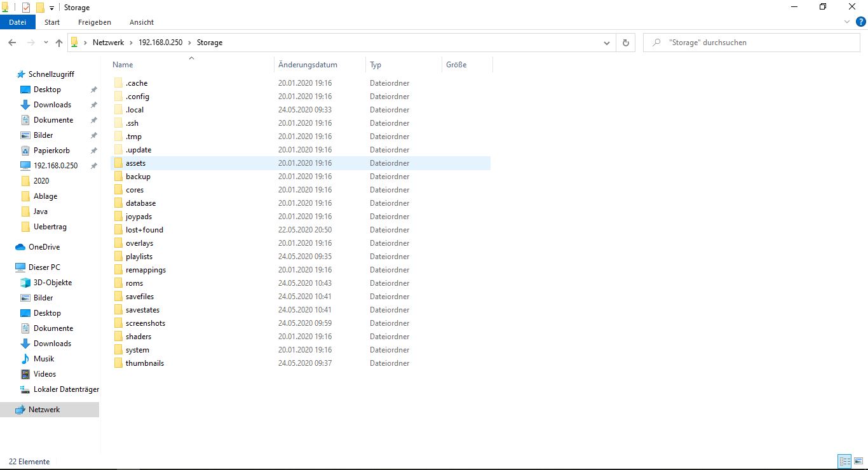Open Videos under Dieser PC
The height and width of the screenshot is (470, 868).
click(x=44, y=374)
